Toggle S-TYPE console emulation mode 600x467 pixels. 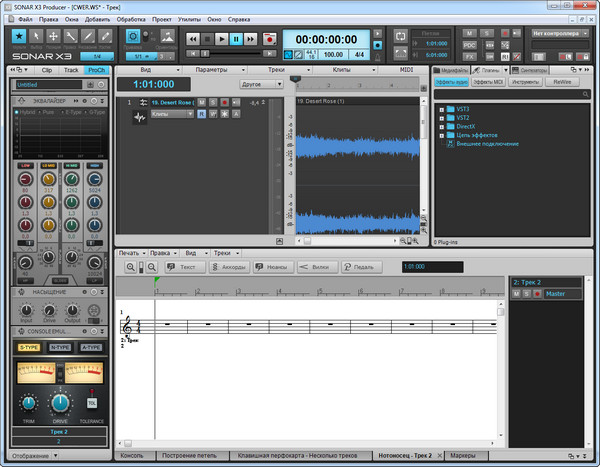28,347
